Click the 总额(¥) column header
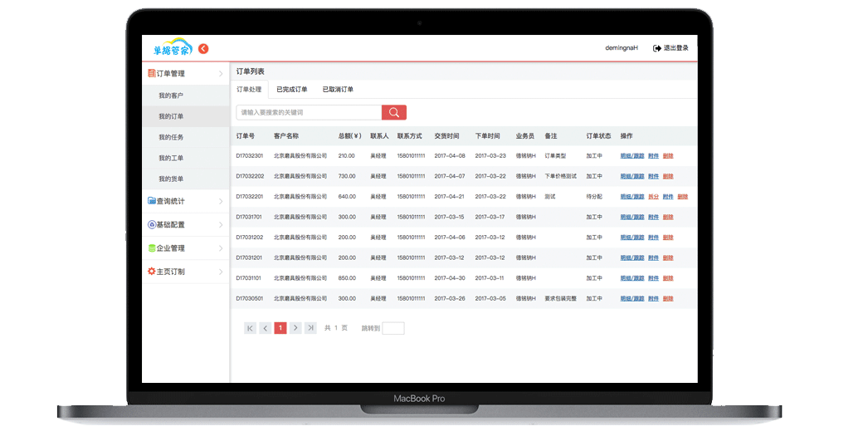The width and height of the screenshot is (868, 441). click(x=350, y=135)
